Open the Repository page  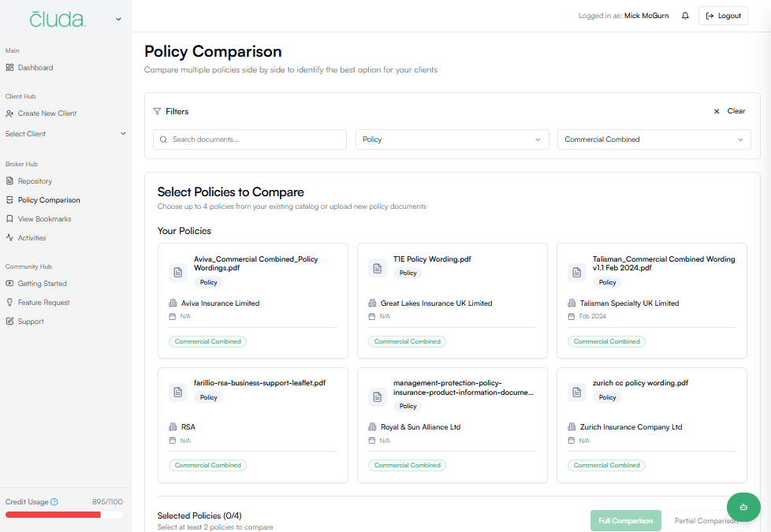(x=35, y=181)
